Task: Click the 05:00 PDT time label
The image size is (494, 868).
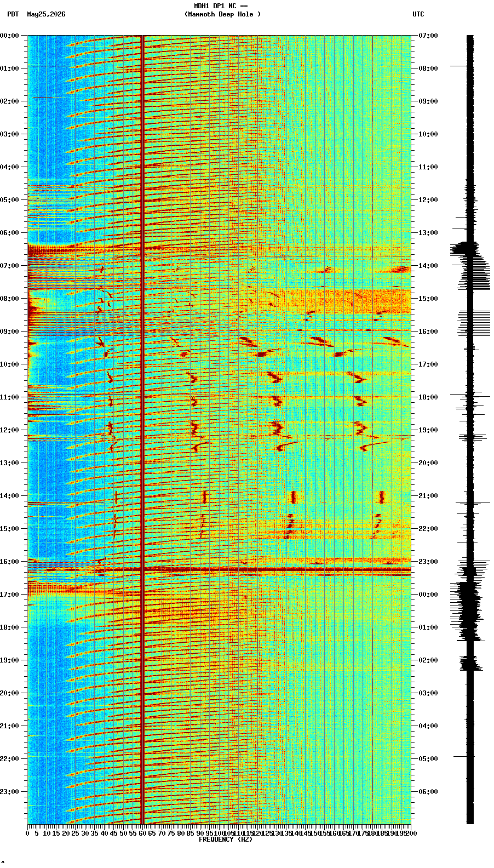Action: click(x=10, y=200)
